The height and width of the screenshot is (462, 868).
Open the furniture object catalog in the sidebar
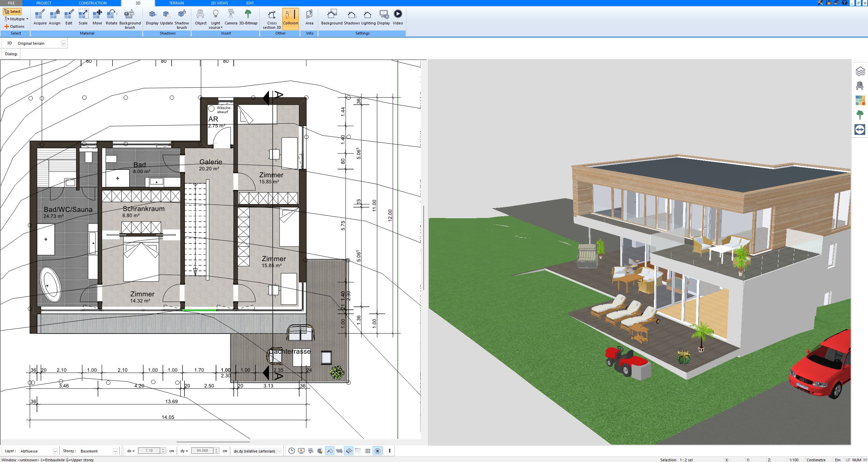[x=860, y=85]
